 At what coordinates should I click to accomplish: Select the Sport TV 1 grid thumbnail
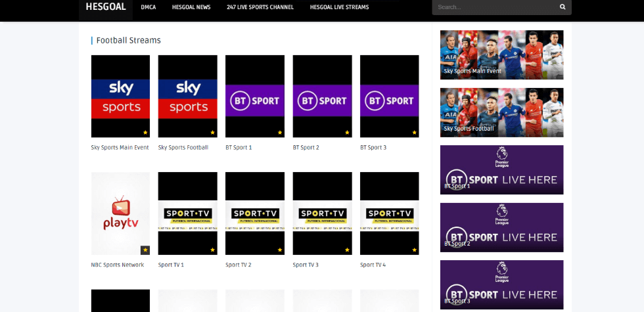[x=188, y=213]
